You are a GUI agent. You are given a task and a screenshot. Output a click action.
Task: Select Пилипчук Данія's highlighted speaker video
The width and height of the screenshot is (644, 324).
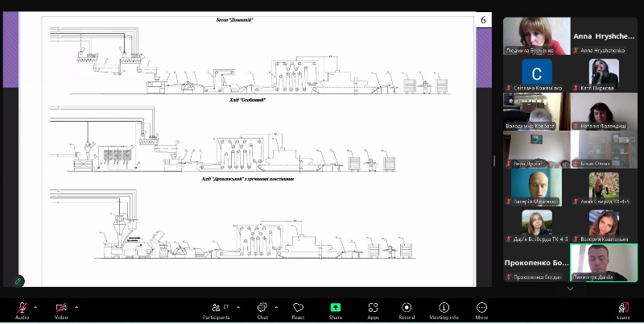pyautogui.click(x=604, y=263)
